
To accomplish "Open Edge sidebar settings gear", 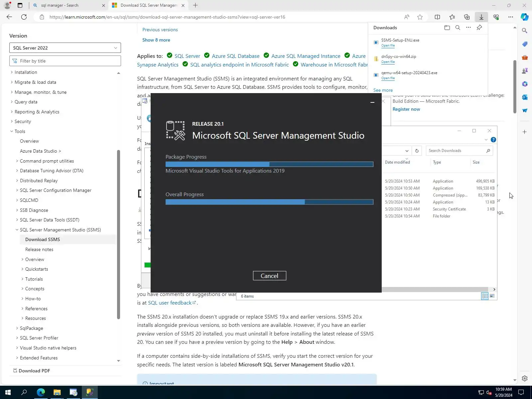I will [525, 378].
